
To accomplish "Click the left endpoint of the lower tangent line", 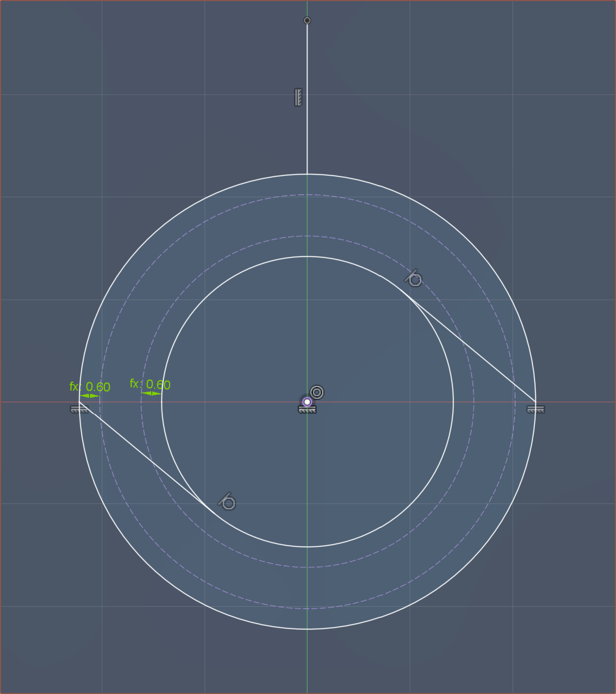I will coord(80,401).
